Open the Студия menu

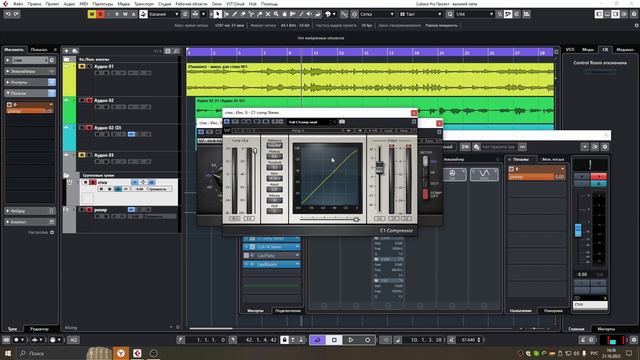164,4
